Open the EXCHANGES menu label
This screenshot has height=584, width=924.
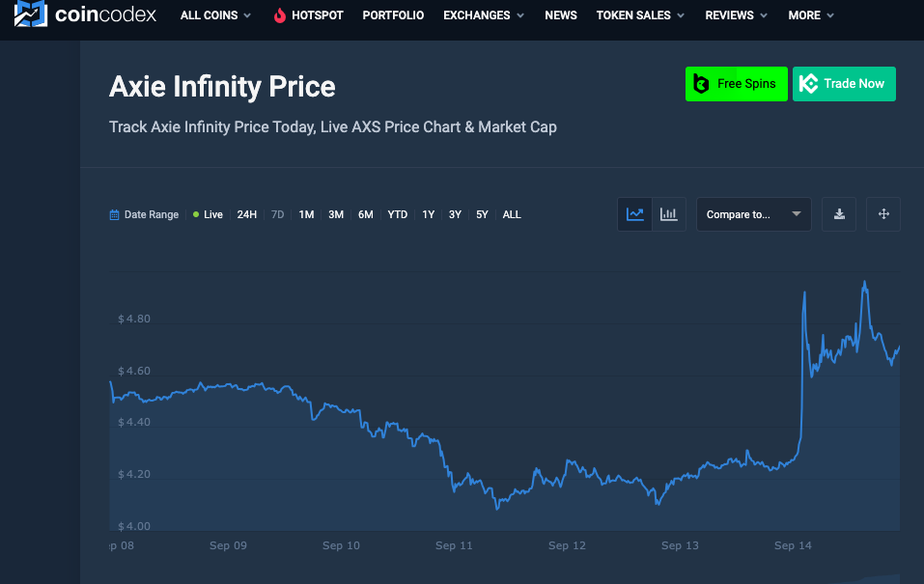pos(477,15)
